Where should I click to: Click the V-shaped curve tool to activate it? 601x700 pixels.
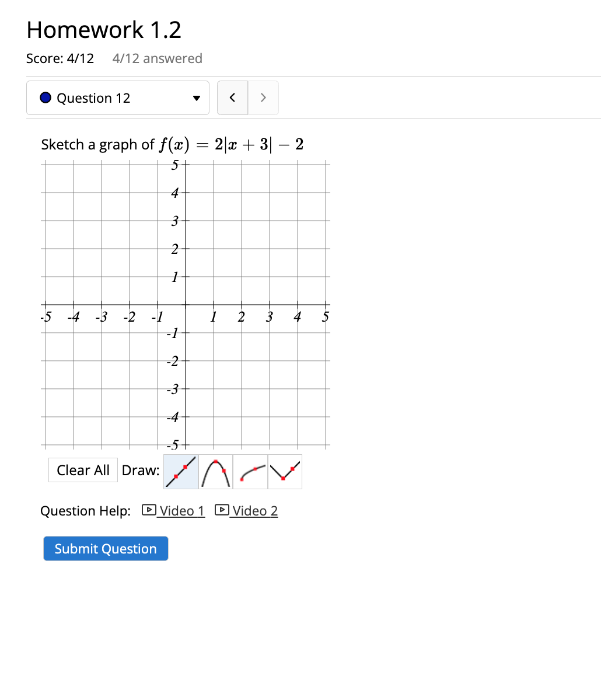284,471
